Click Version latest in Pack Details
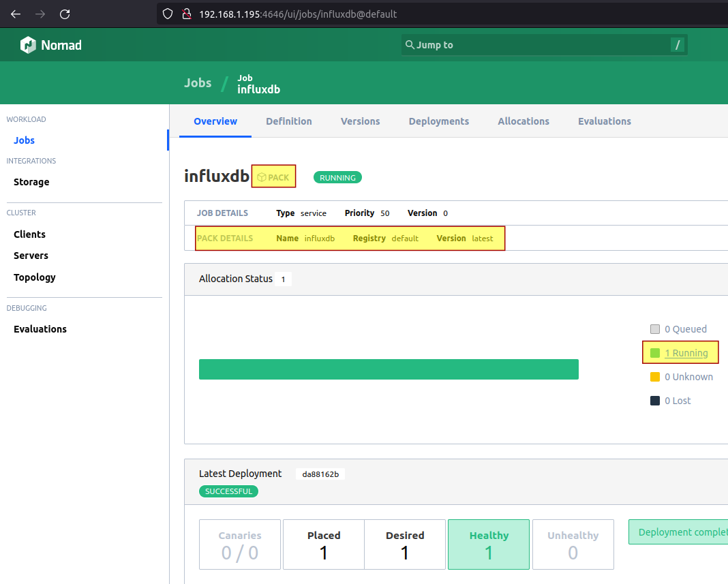Screen dimensions: 728x584 (x=465, y=238)
